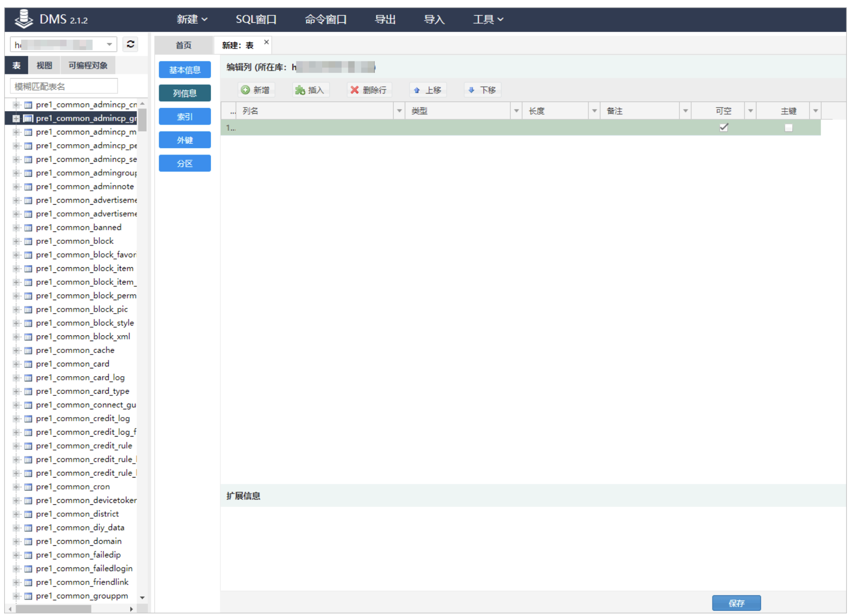Switch to the 首页 tab
This screenshot has width=850, height=616.
(x=184, y=45)
